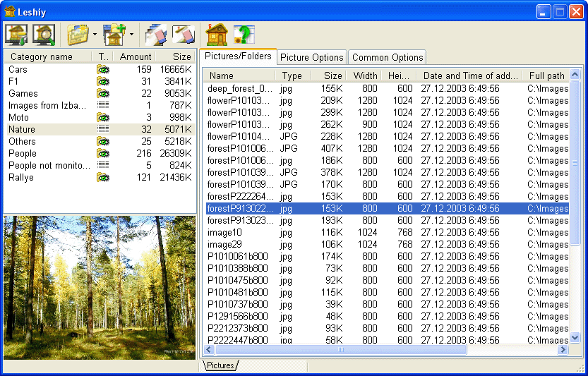This screenshot has width=588, height=376.
Task: Sort pictures by Date and Time of add header
Action: (470, 75)
